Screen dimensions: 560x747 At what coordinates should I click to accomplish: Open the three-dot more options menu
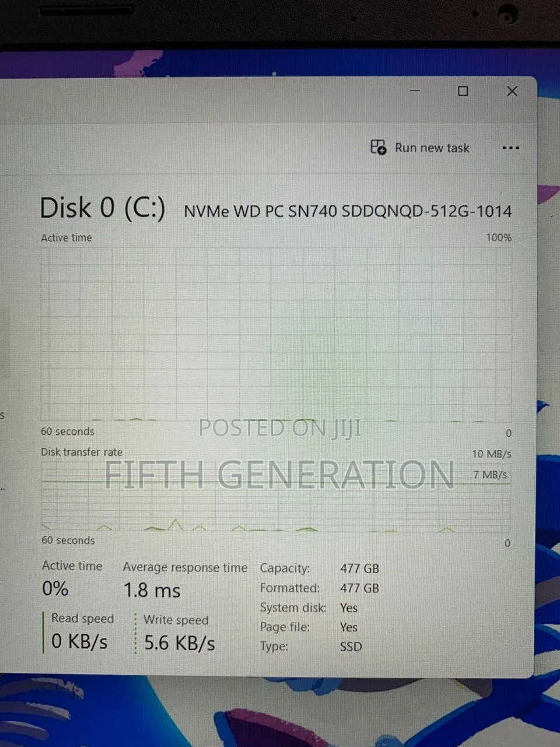pyautogui.click(x=510, y=148)
